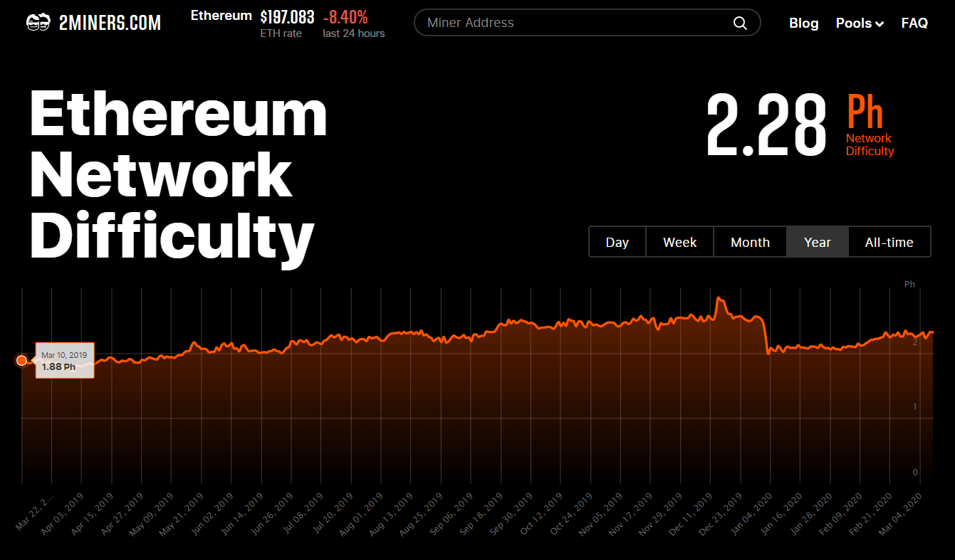Open the FAQ page
This screenshot has width=955, height=560.
coord(914,23)
